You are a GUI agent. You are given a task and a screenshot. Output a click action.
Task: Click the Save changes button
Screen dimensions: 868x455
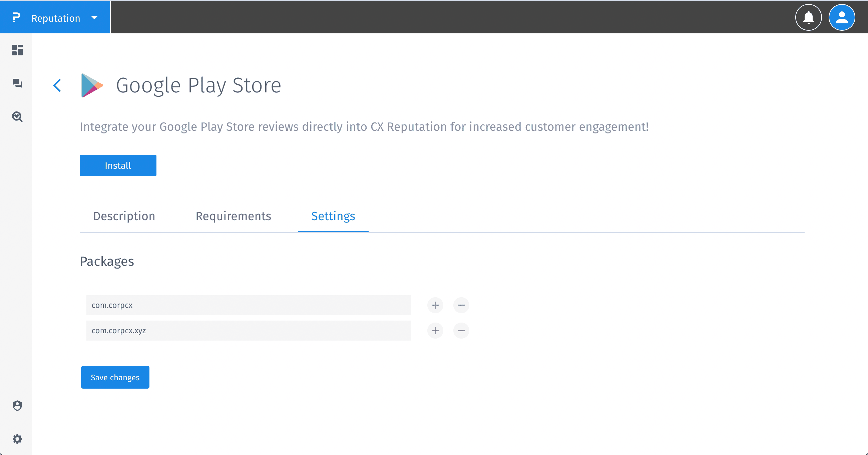115,377
